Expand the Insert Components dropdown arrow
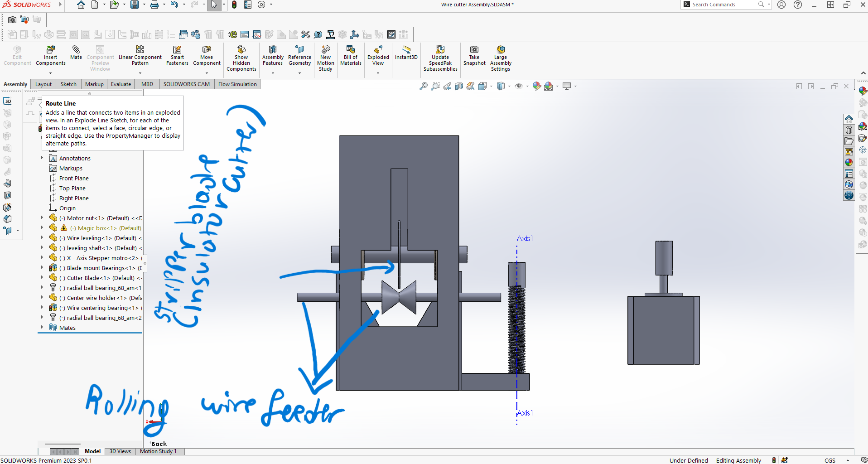 click(51, 73)
